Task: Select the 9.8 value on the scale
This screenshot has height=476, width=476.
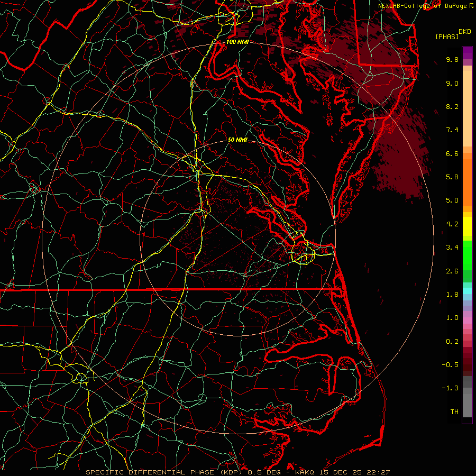Action: pos(452,59)
